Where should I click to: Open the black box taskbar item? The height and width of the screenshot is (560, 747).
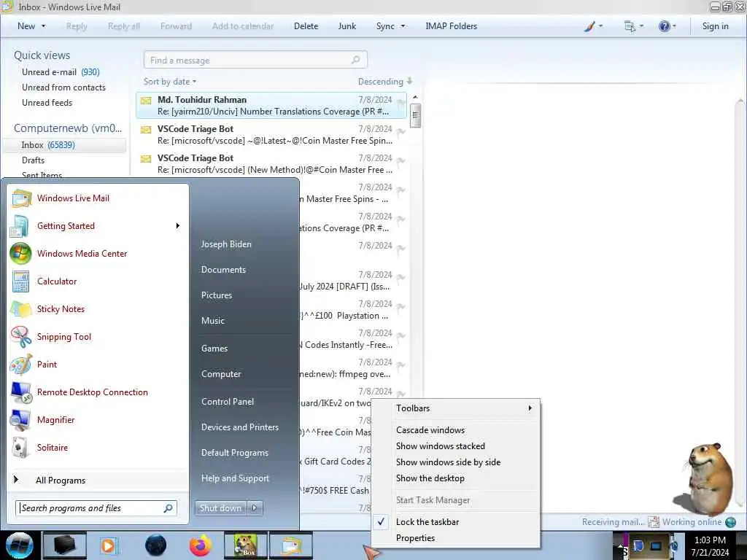click(x=65, y=545)
